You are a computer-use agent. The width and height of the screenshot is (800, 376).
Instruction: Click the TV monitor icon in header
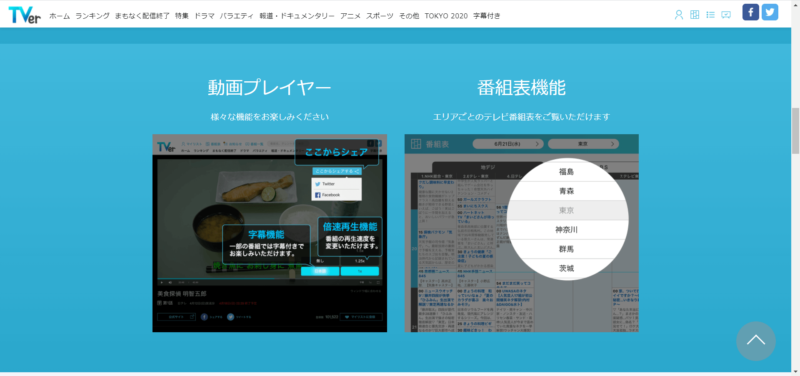(x=726, y=15)
